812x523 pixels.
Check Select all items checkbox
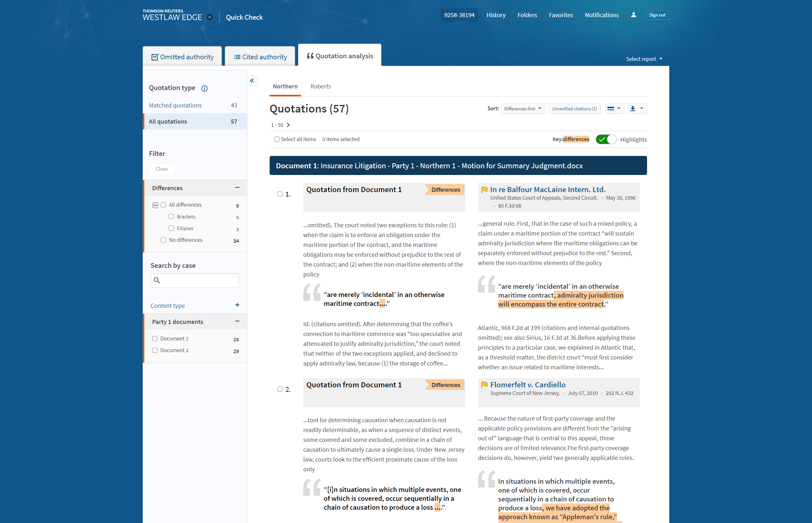click(277, 139)
